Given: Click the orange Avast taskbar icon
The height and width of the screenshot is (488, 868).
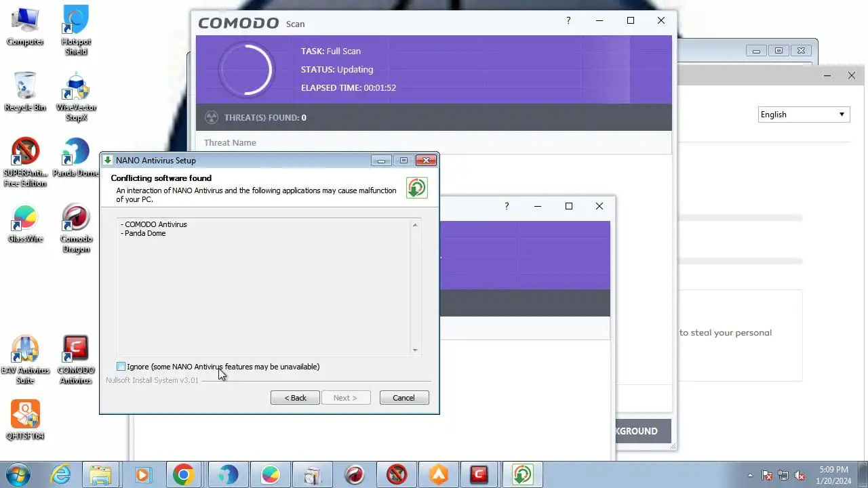Looking at the screenshot, I should [438, 474].
